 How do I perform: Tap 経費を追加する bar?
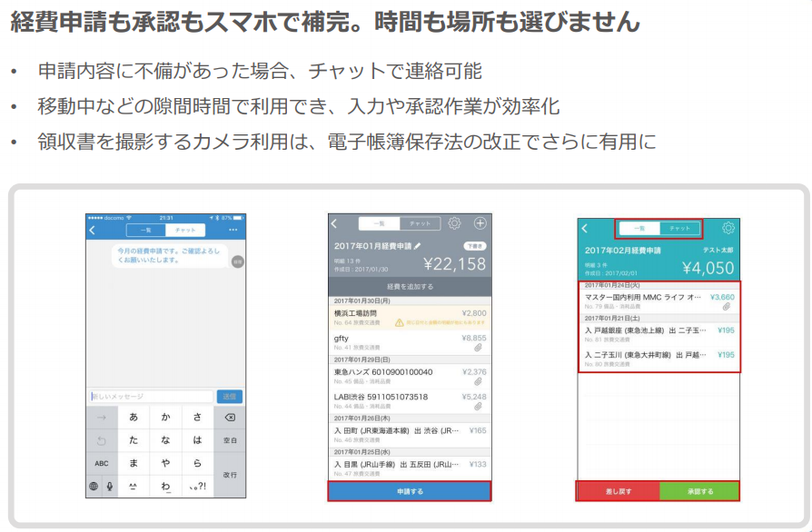point(409,285)
